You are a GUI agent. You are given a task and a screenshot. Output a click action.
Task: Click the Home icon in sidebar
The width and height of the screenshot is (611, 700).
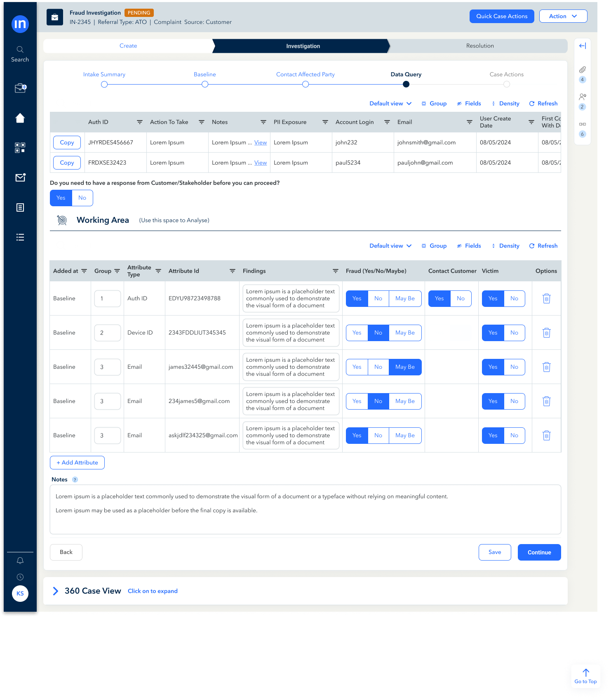click(20, 118)
